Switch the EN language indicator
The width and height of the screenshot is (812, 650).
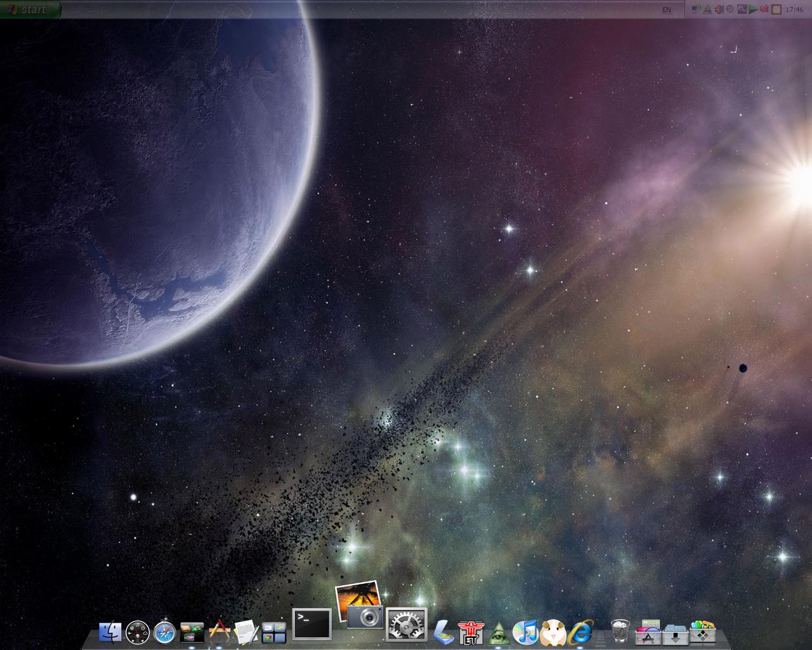[x=666, y=10]
